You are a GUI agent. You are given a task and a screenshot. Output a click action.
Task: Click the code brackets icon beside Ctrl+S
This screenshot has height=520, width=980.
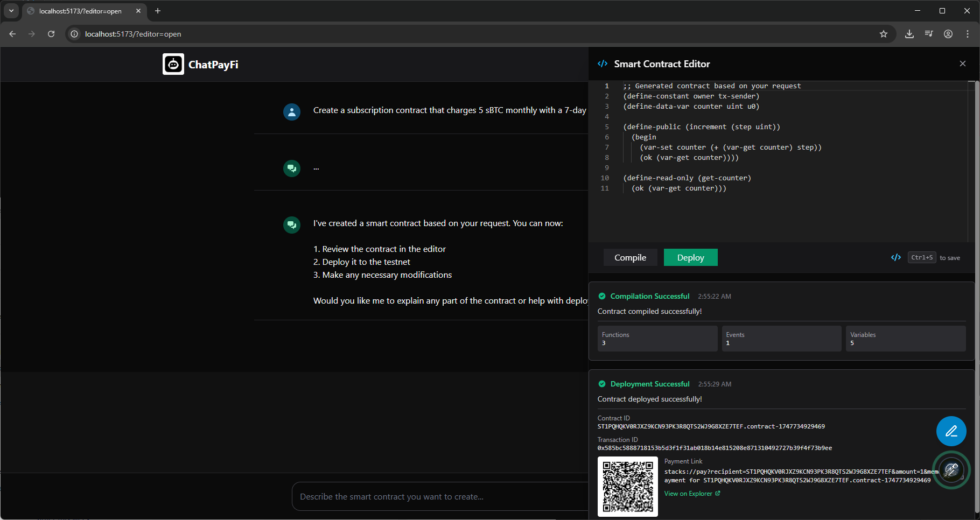[896, 257]
